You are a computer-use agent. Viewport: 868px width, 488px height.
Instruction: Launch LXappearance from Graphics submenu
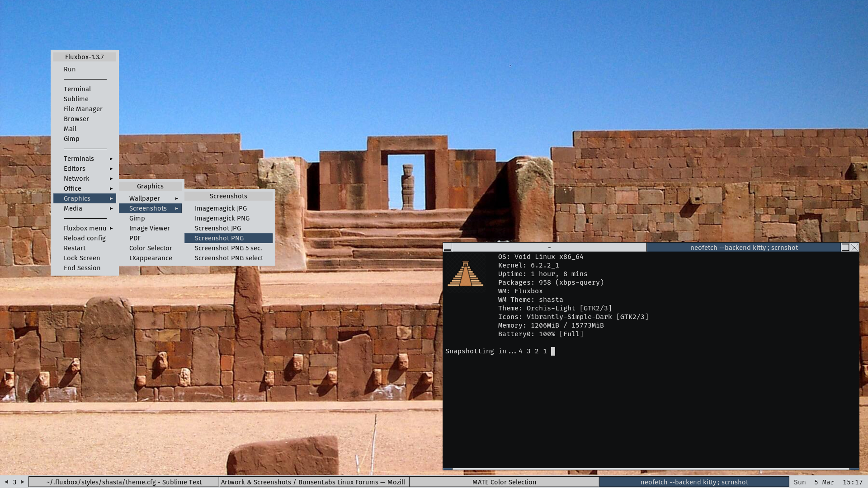point(150,258)
